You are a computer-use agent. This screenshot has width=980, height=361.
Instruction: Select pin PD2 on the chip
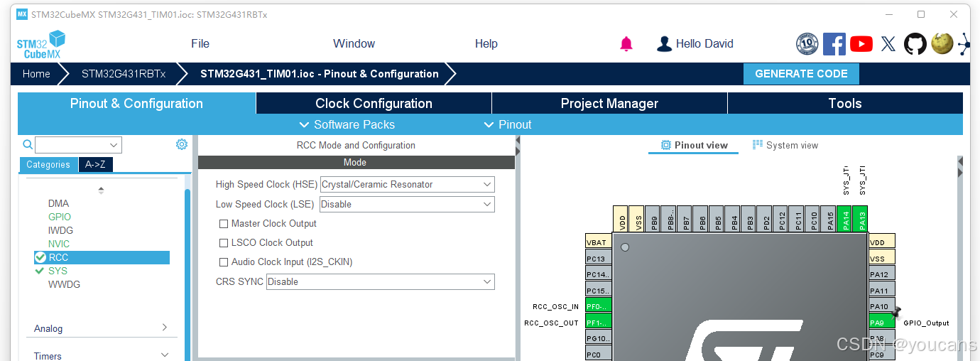(x=765, y=218)
